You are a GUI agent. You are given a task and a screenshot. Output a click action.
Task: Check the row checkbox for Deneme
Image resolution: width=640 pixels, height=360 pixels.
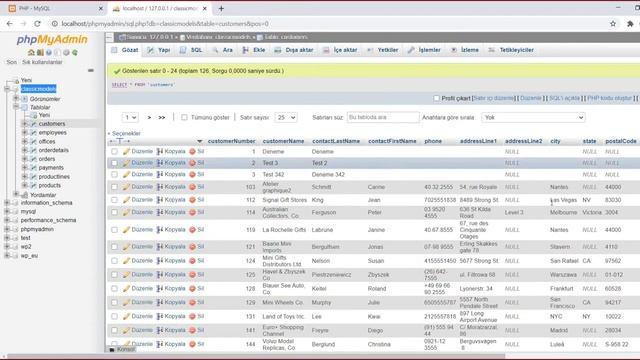(114, 151)
